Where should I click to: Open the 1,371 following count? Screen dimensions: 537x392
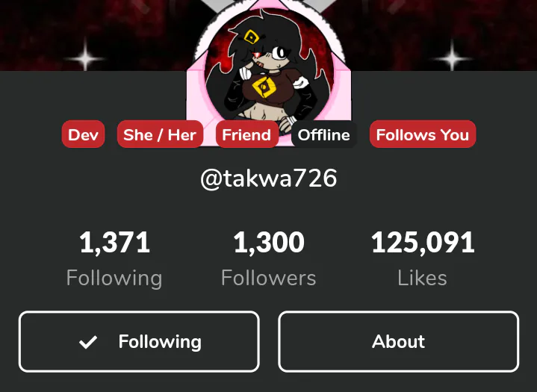[x=114, y=243]
